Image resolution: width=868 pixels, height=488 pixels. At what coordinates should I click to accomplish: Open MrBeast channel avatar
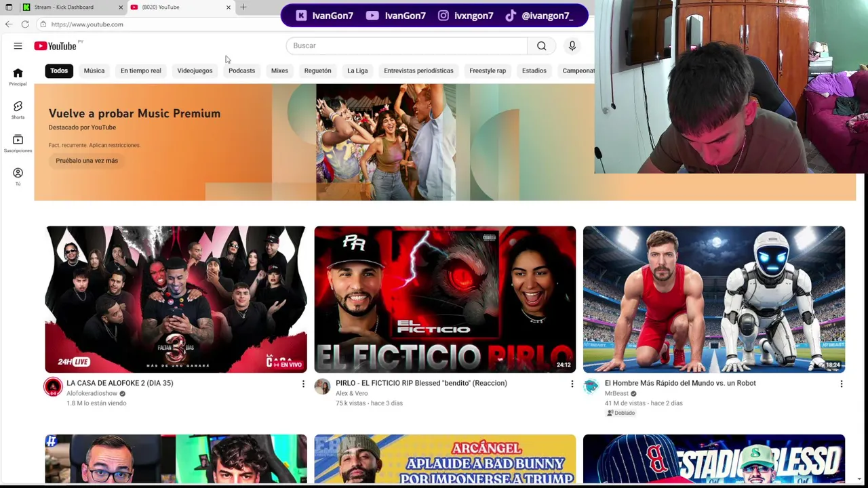pyautogui.click(x=591, y=387)
